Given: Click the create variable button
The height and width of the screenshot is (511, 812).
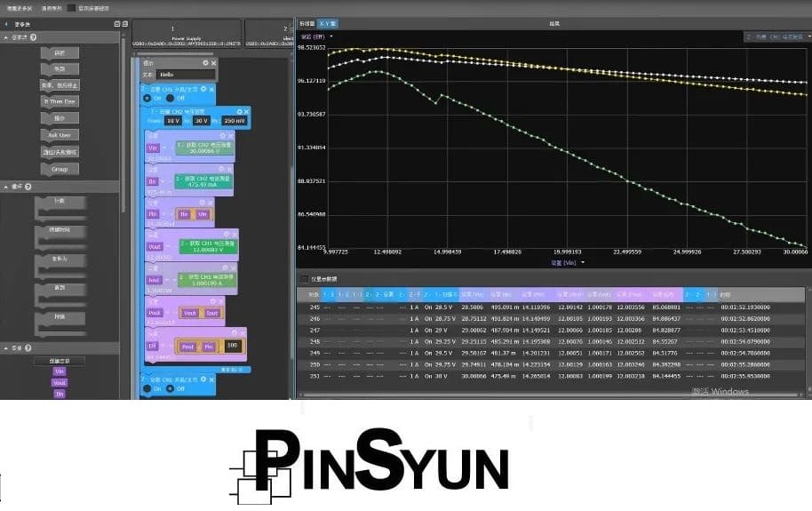Looking at the screenshot, I should 60,361.
